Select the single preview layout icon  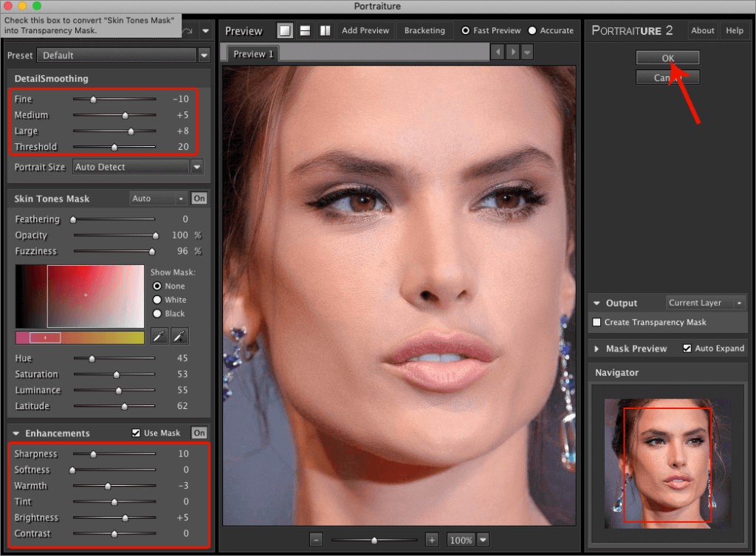[284, 31]
